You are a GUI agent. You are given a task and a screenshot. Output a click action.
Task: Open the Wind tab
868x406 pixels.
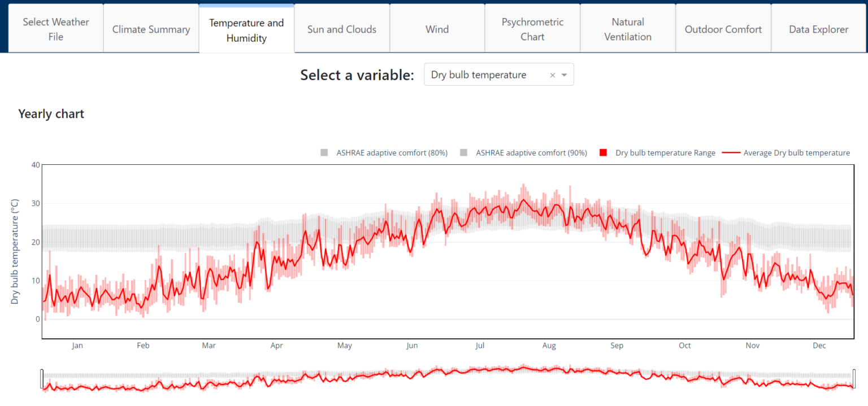pyautogui.click(x=437, y=28)
